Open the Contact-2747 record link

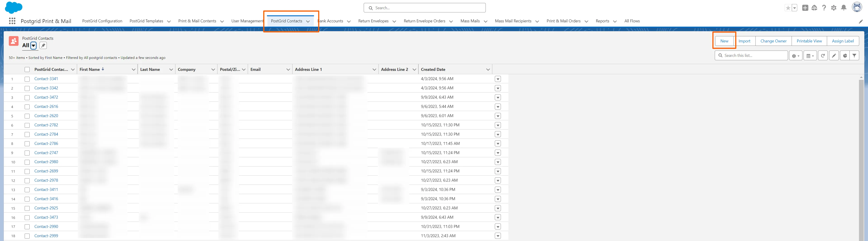pos(46,153)
